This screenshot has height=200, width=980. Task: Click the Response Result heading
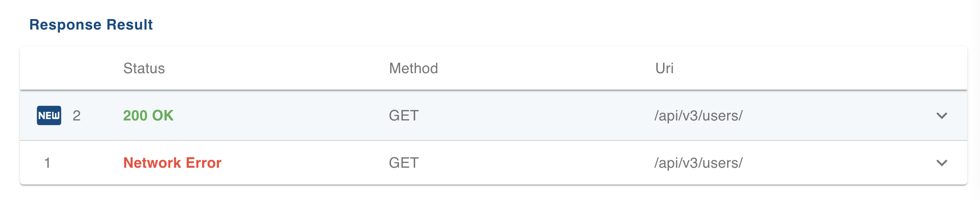[x=91, y=25]
